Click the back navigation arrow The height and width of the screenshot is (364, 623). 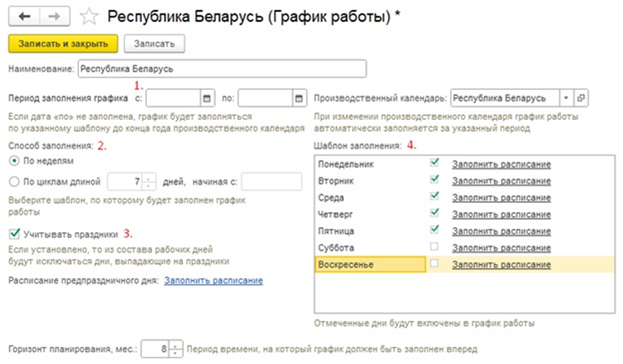[27, 16]
